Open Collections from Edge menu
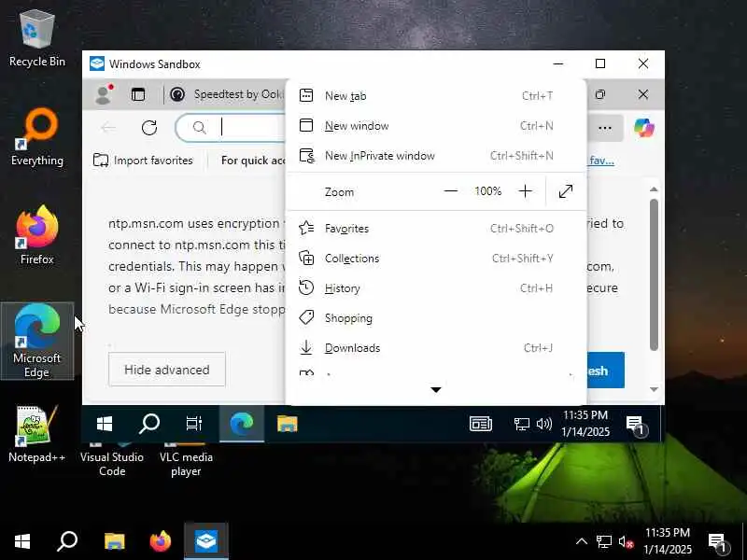 [435, 259]
